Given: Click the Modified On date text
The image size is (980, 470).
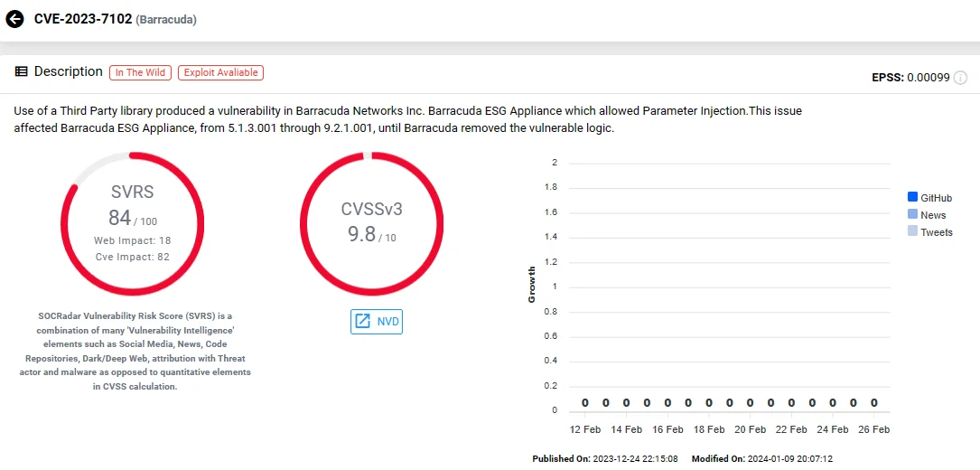Looking at the screenshot, I should point(762,459).
